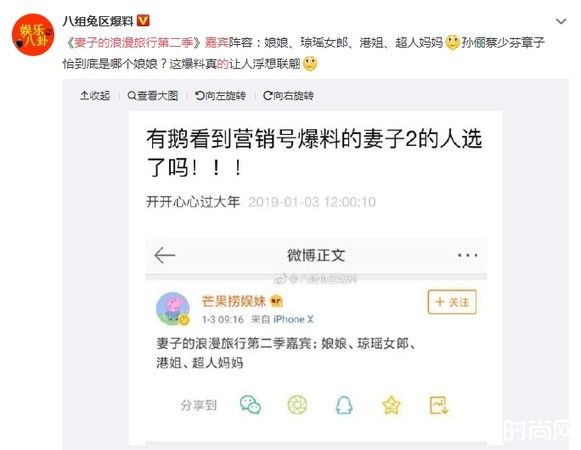Open the 娱乐八卦 profile avatar
The width and height of the screenshot is (581, 450).
coord(33,35)
